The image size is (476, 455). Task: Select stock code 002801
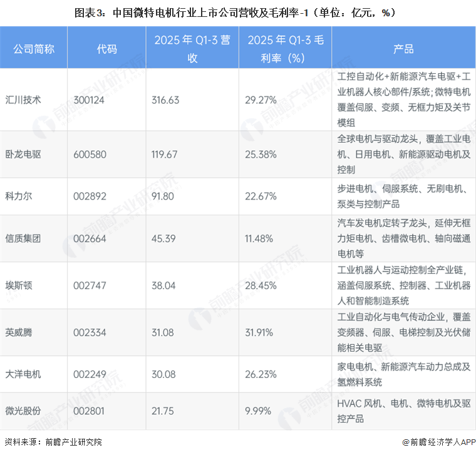[x=89, y=411]
